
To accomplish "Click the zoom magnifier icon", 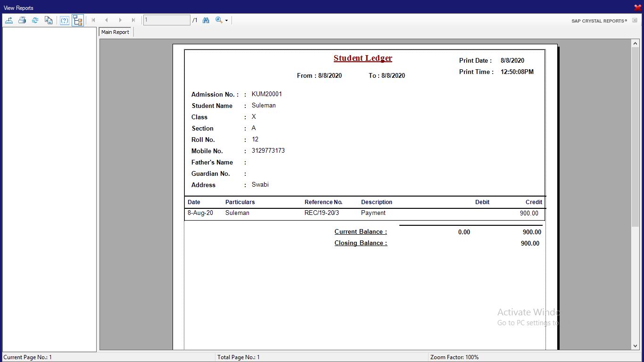I will 219,20.
